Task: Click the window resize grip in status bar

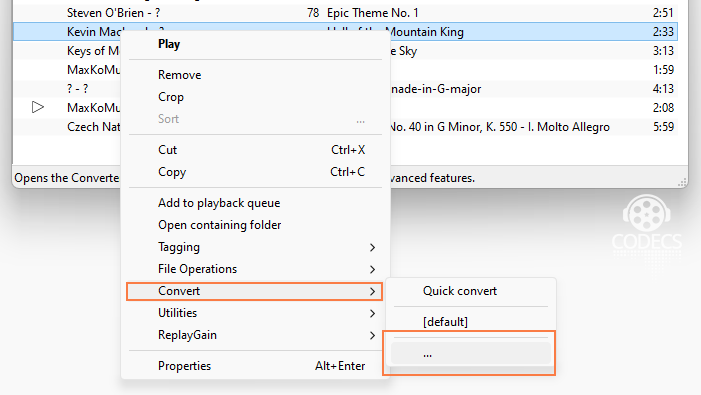Action: coord(682,182)
